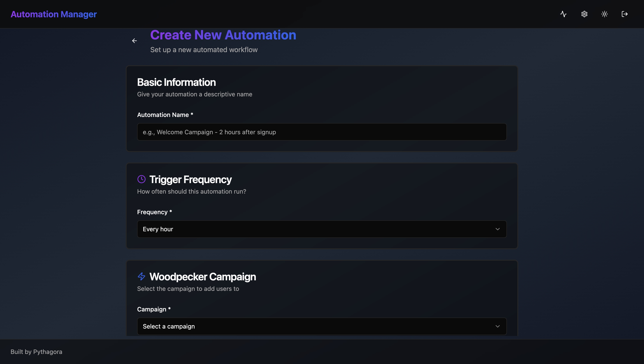
Task: Click the Built by Pythagora footer text
Action: [37, 352]
